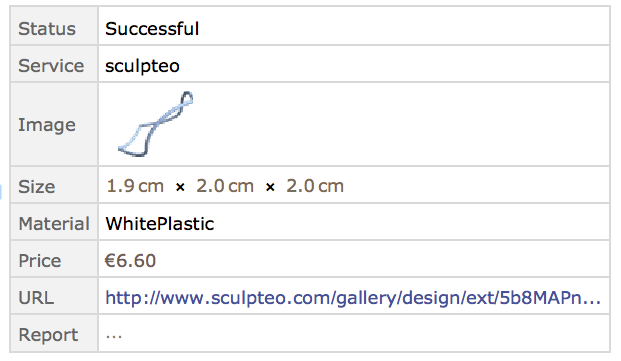Click the Report row label
Viewport: 621px width, 361px height.
pyautogui.click(x=48, y=335)
